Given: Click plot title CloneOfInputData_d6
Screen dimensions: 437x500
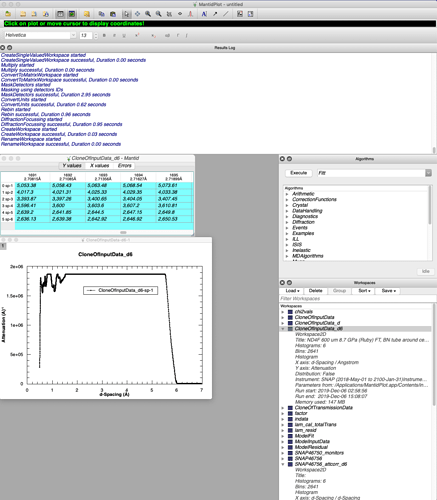Looking at the screenshot, I should click(x=105, y=254).
